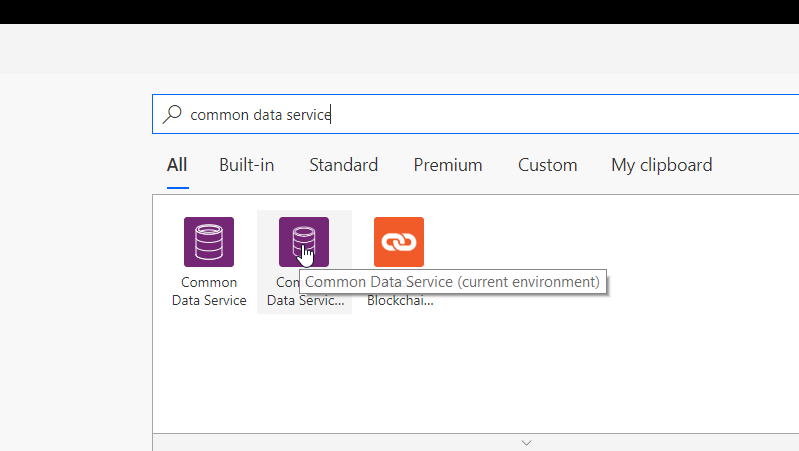The height and width of the screenshot is (451, 799).
Task: Open the My clipboard tab
Action: pyautogui.click(x=661, y=165)
